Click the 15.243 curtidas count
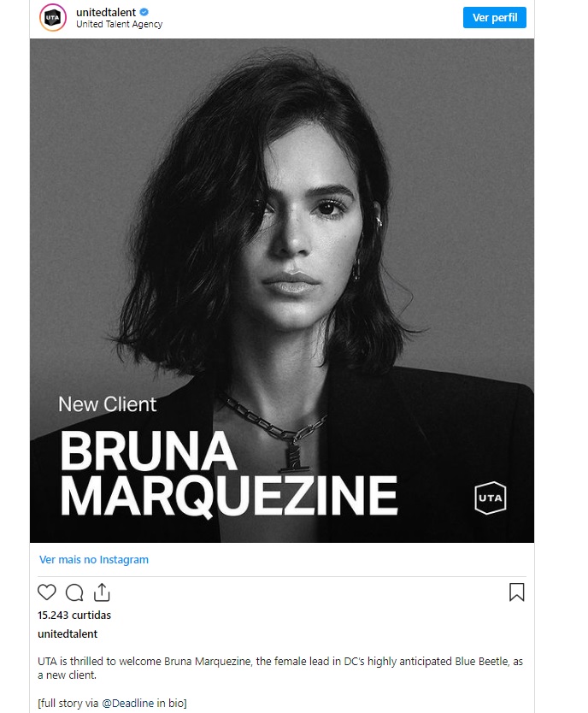 click(74, 615)
